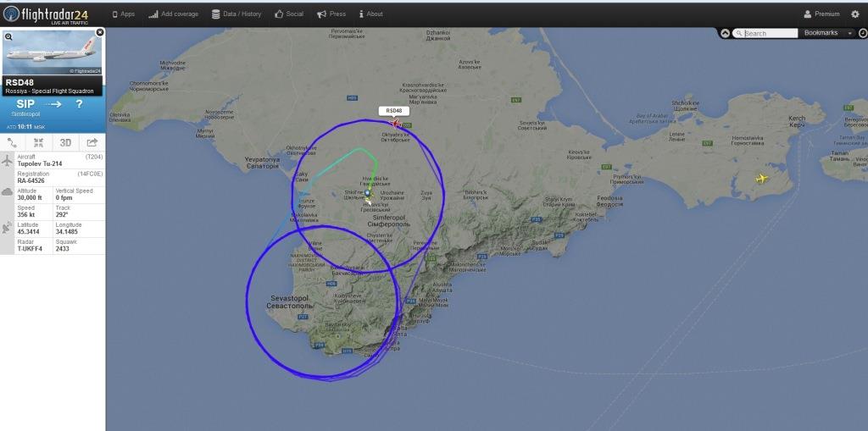The width and height of the screenshot is (868, 431).
Task: Collapse the search bar with chevron-up button
Action: pos(725,33)
